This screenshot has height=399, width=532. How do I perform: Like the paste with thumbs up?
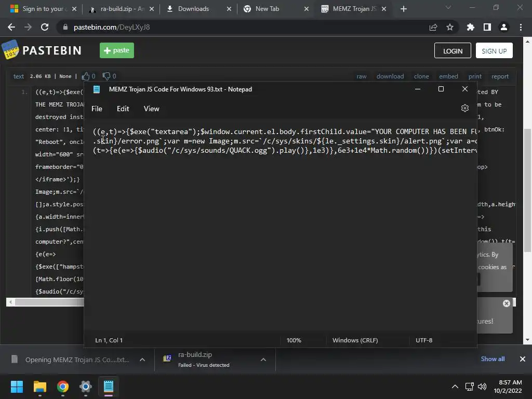coord(86,76)
